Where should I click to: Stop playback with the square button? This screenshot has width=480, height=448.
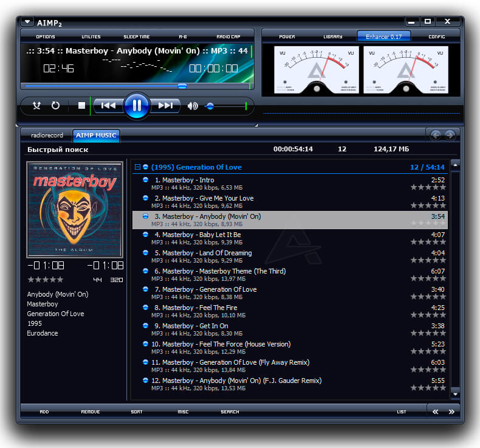click(81, 106)
